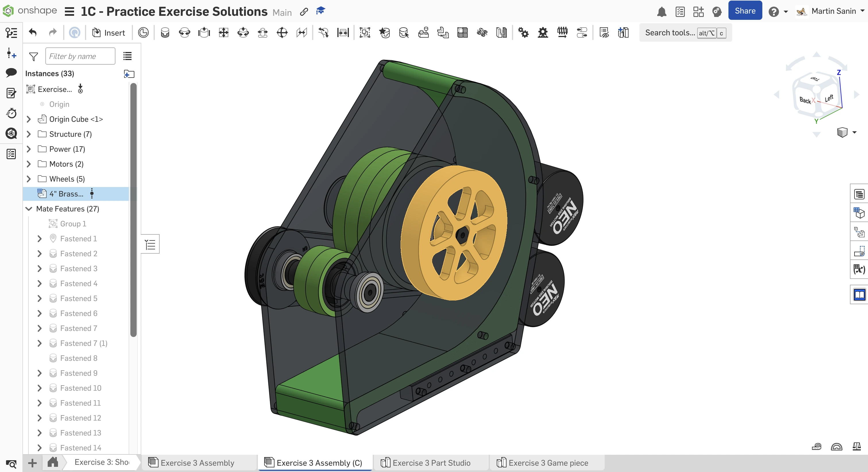Click the undo arrow in toolbar

(33, 33)
